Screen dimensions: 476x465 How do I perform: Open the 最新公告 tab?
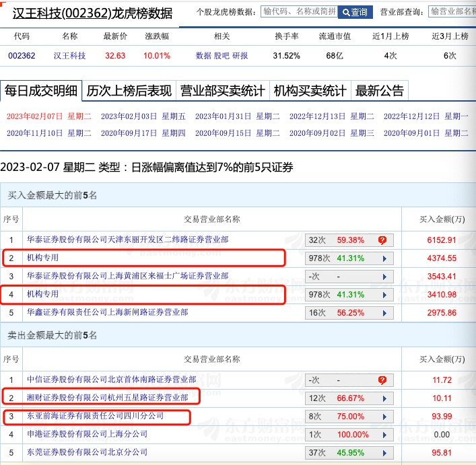380,91
